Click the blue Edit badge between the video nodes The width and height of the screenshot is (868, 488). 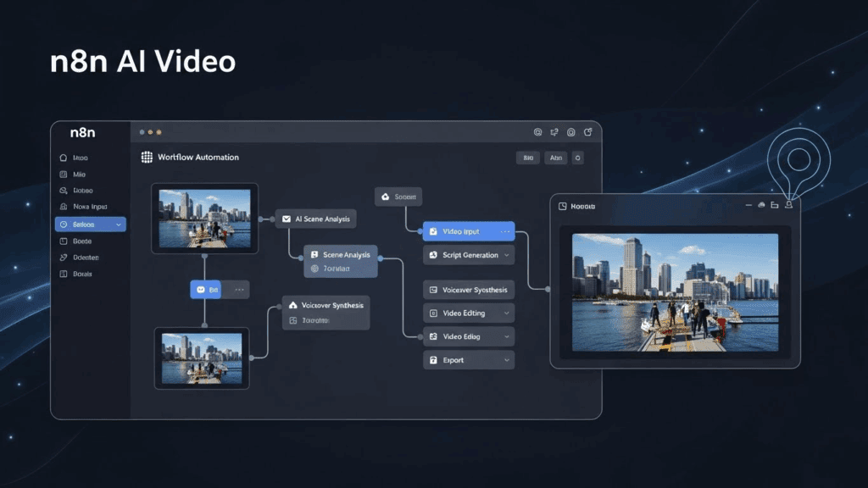point(206,289)
